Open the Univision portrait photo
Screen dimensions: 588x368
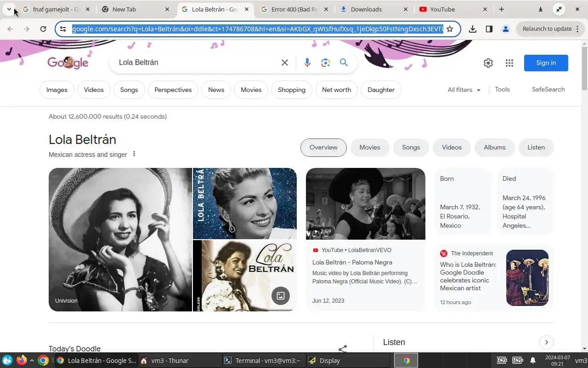click(120, 240)
